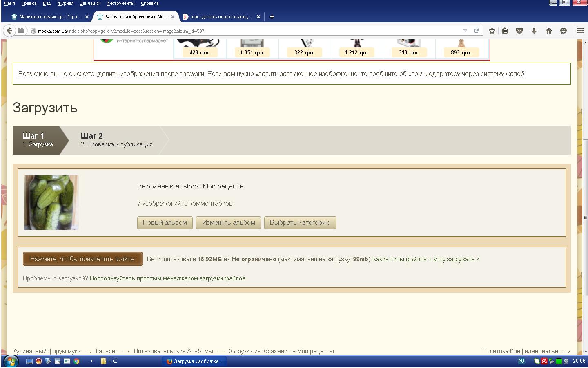Click the pickled cucumbers album thumbnail
This screenshot has width=588, height=368.
click(51, 202)
